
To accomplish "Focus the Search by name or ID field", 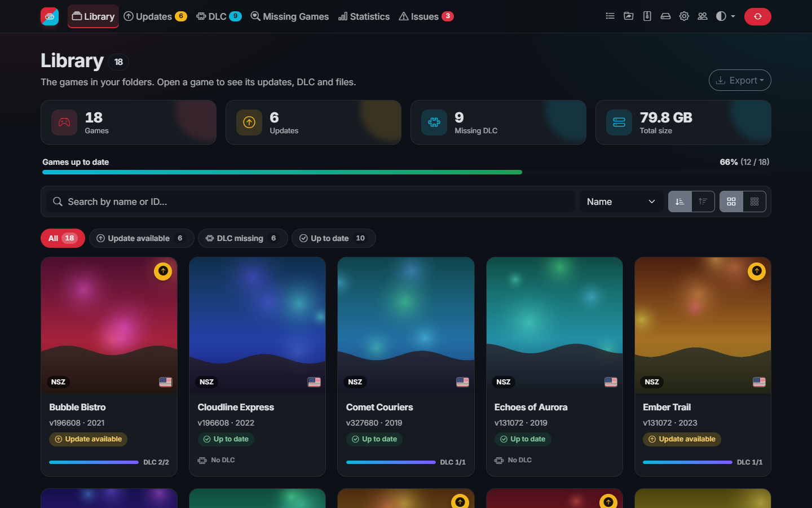I will coord(310,202).
